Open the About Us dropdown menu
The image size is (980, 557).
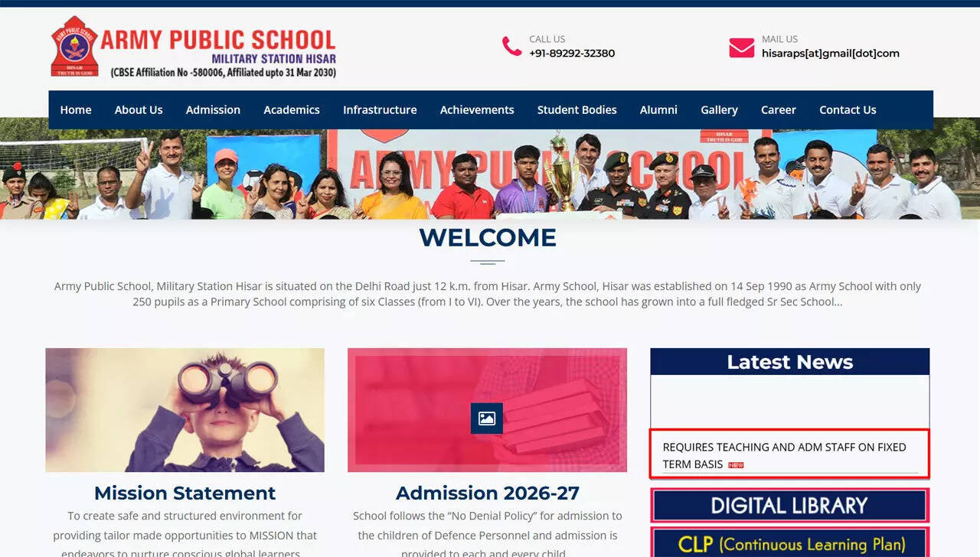(139, 109)
